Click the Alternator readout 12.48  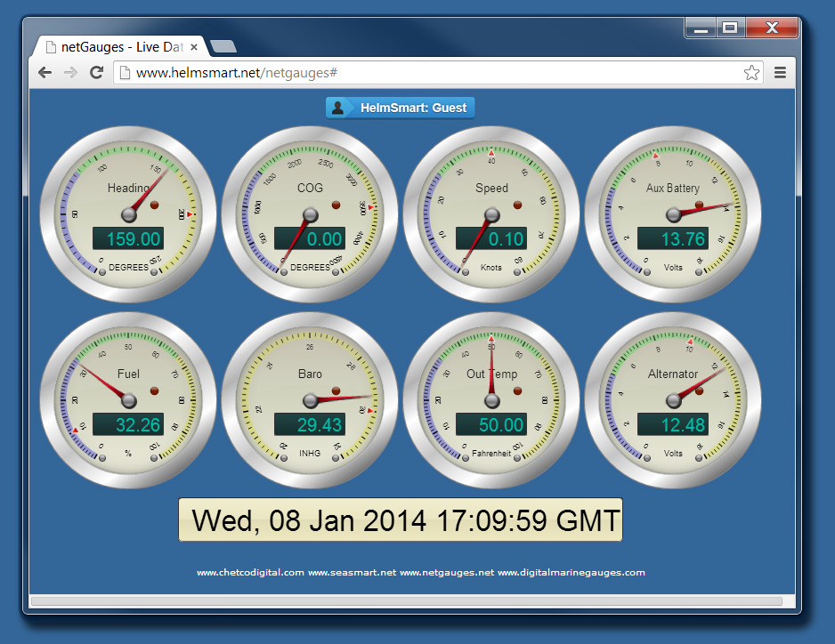(x=673, y=424)
